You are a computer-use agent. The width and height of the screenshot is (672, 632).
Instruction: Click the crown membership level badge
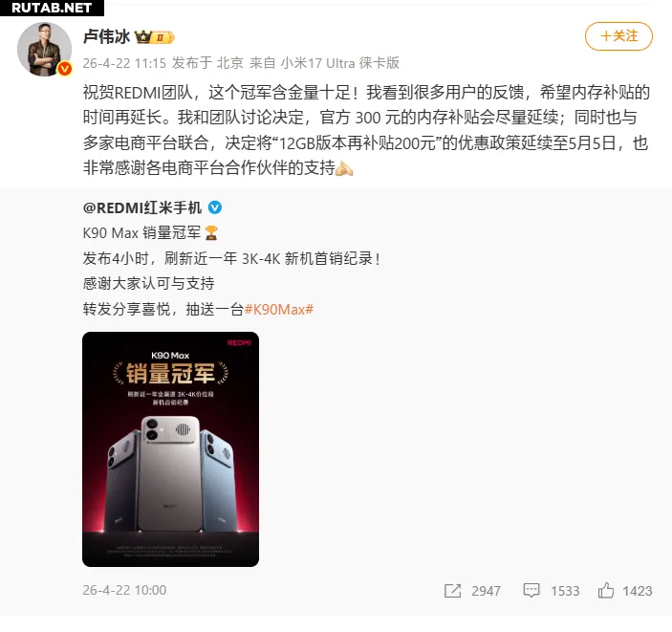pyautogui.click(x=154, y=37)
